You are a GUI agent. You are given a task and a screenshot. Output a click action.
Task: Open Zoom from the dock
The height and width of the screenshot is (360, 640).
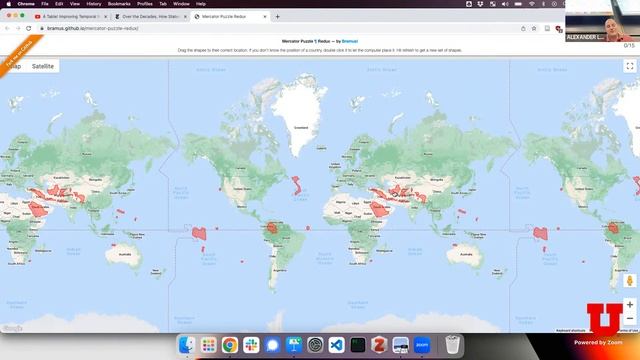coord(422,345)
